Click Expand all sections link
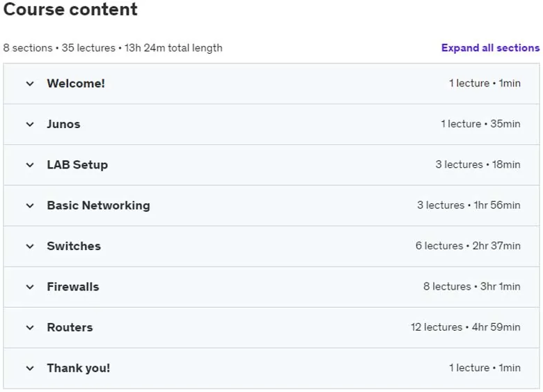Viewport: 543px width, 392px height. 490,48
